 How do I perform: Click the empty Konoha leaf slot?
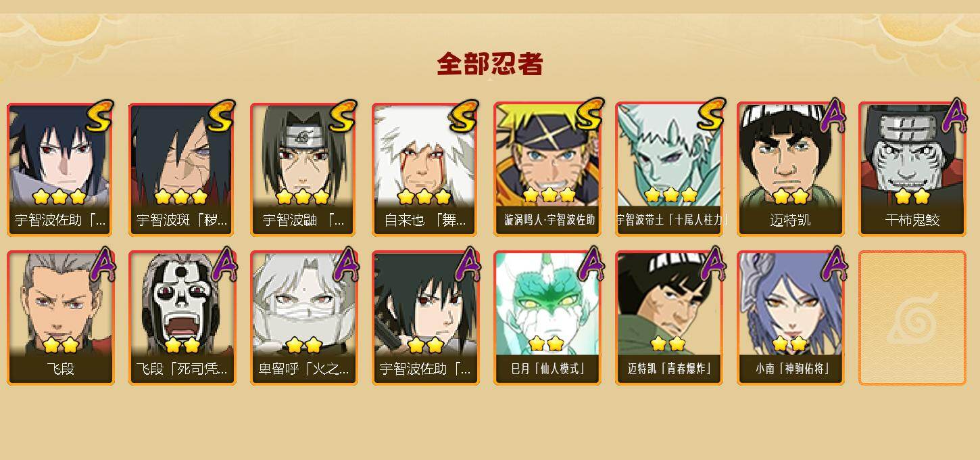pos(912,318)
